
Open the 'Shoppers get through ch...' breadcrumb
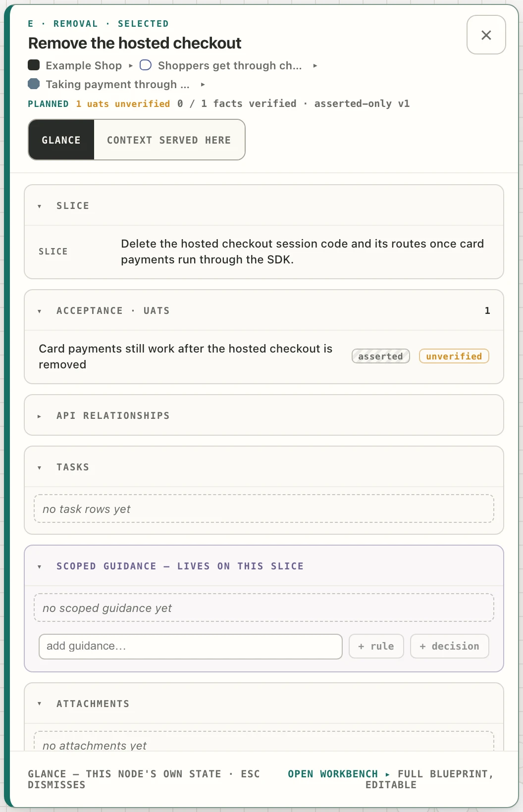pos(230,65)
